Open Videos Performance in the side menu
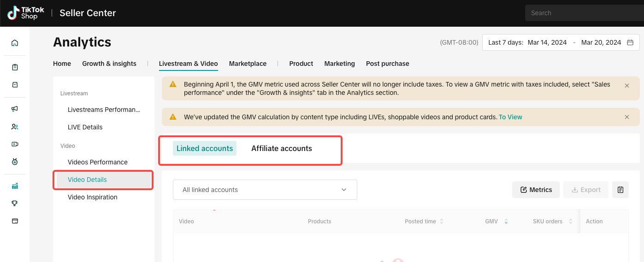Screen dimensions: 644x262 97,162
